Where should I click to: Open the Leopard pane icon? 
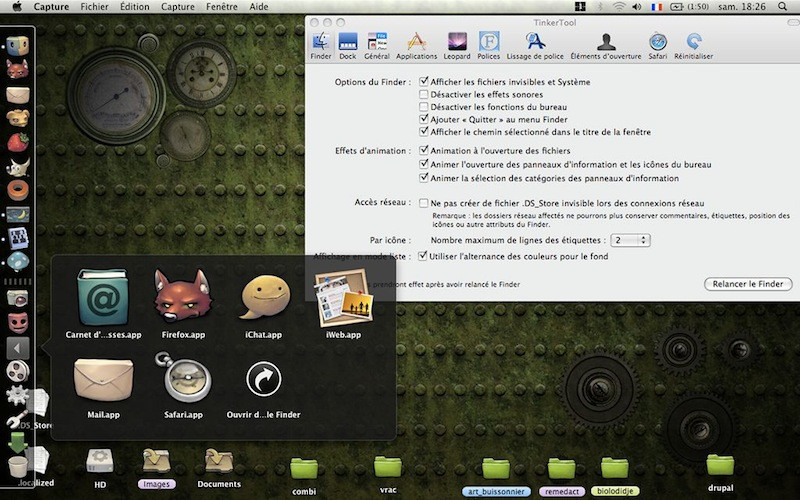point(456,46)
